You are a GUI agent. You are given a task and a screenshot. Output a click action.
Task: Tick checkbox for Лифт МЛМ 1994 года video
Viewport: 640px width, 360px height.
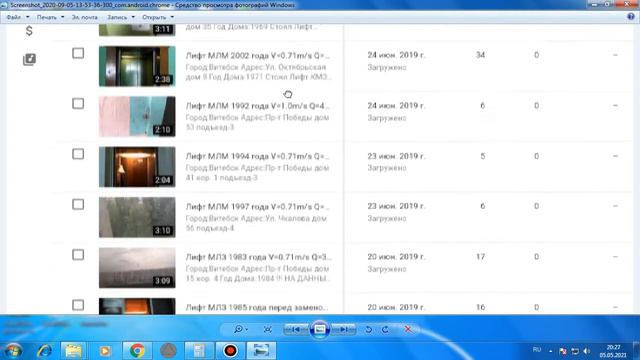[x=78, y=154]
